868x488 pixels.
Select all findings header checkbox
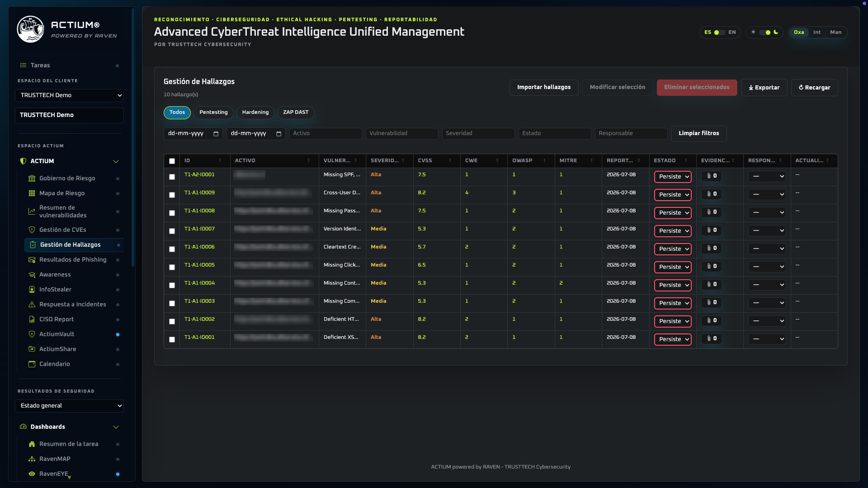[172, 161]
